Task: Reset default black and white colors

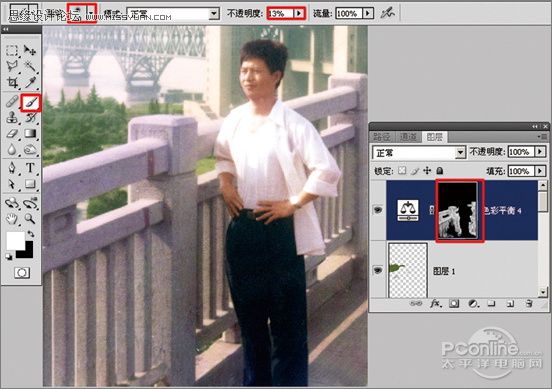Action: click(x=8, y=257)
